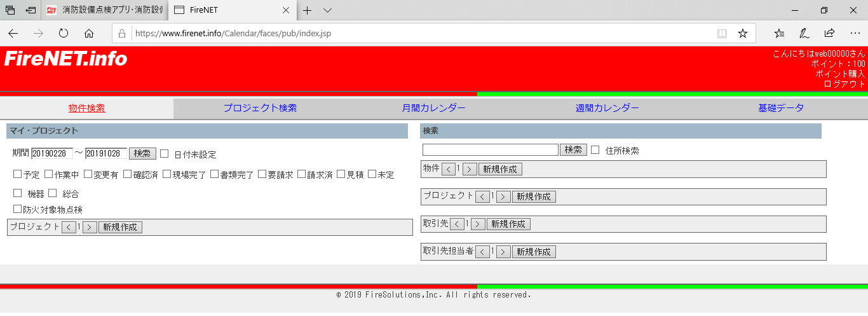
Task: Open browser settings ellipsis menu
Action: [855, 33]
